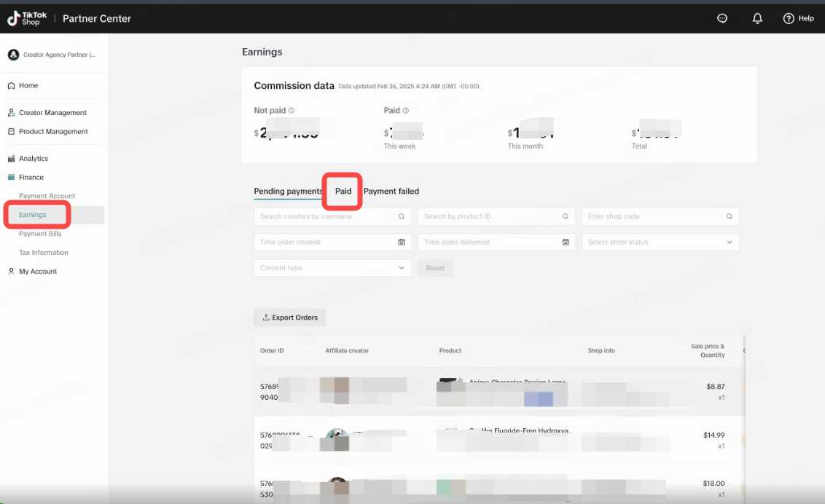825x504 pixels.
Task: Focus the Enter shop code field
Action: [x=660, y=216]
